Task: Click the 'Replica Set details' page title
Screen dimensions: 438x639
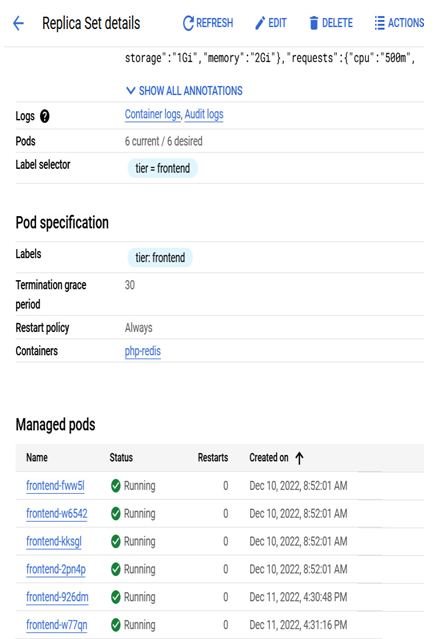Action: (91, 23)
